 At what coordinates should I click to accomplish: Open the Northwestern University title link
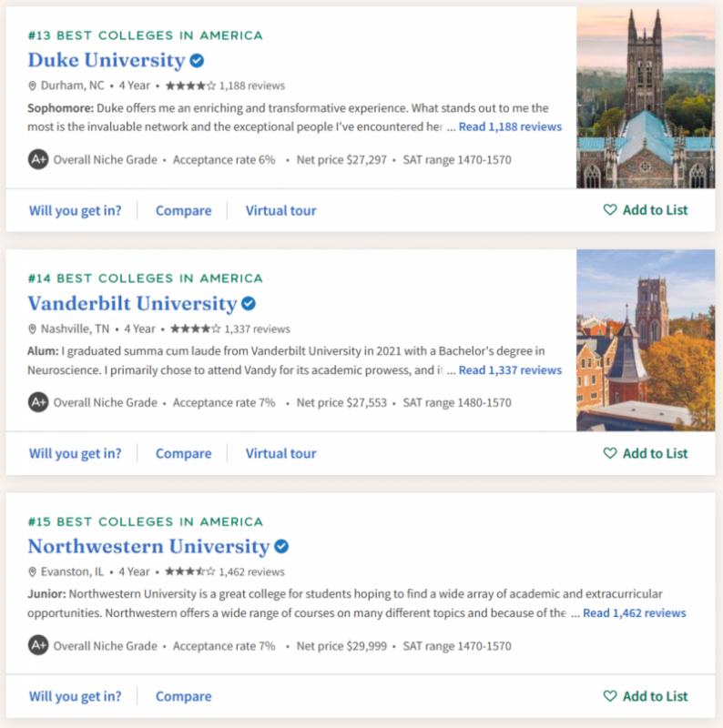pos(148,547)
